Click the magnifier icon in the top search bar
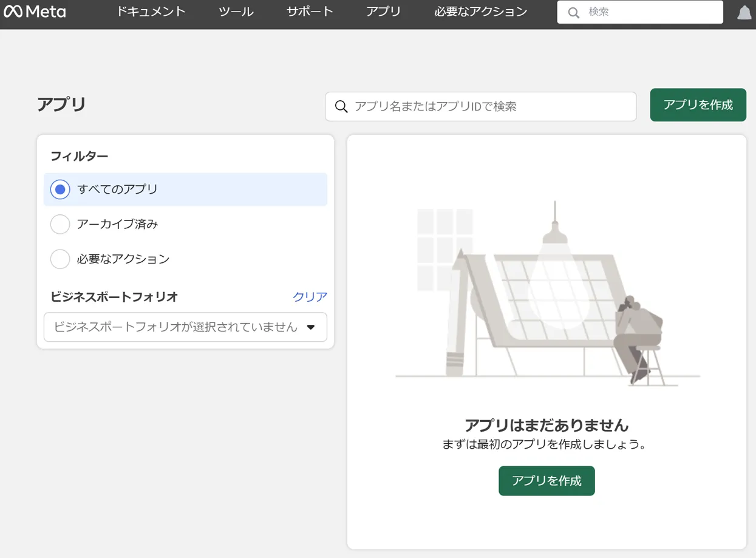 pyautogui.click(x=573, y=12)
